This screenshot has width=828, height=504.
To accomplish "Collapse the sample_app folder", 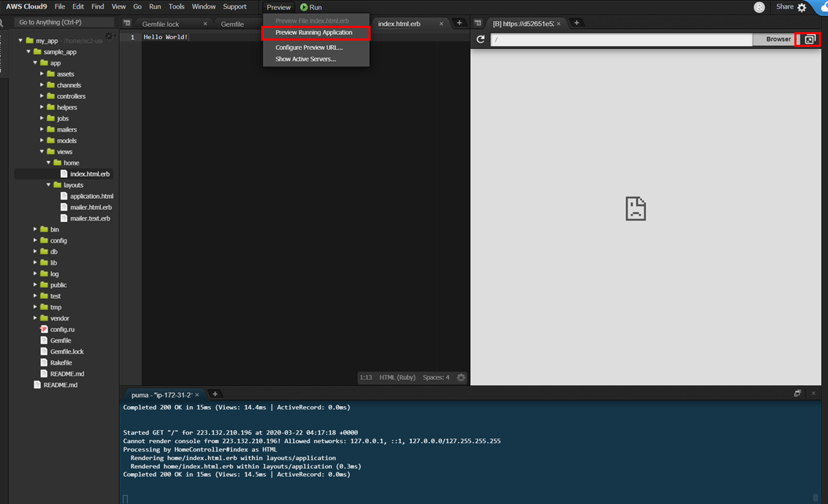I will pos(29,52).
